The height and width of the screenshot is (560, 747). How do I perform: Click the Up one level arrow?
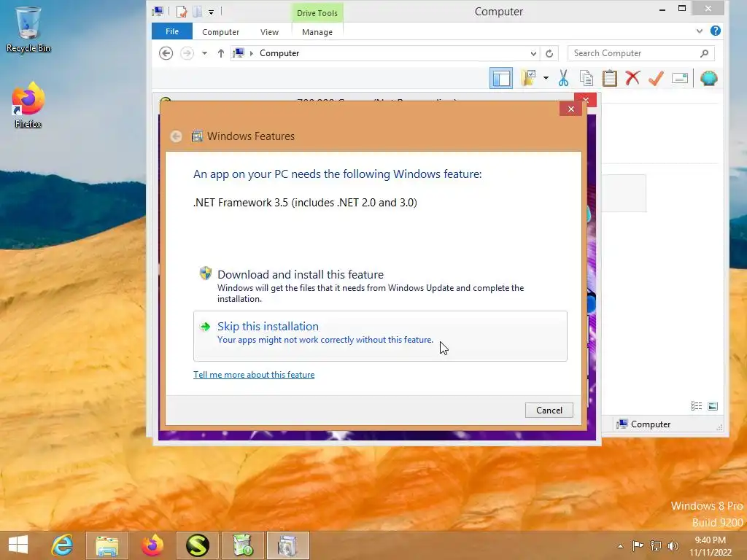click(220, 53)
